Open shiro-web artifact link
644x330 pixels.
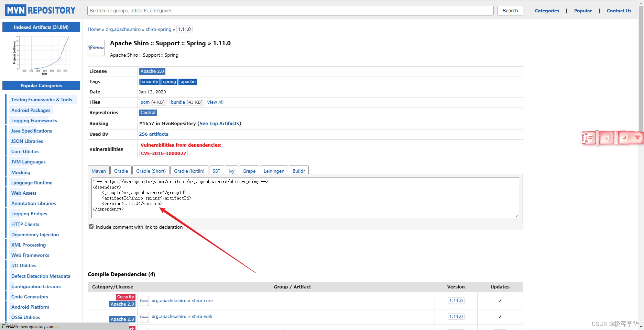[x=202, y=316]
